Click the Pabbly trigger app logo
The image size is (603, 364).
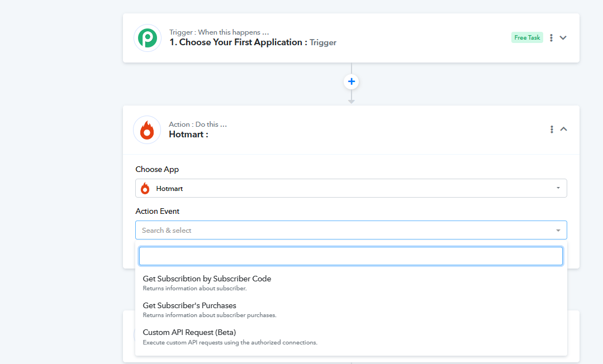(x=148, y=38)
